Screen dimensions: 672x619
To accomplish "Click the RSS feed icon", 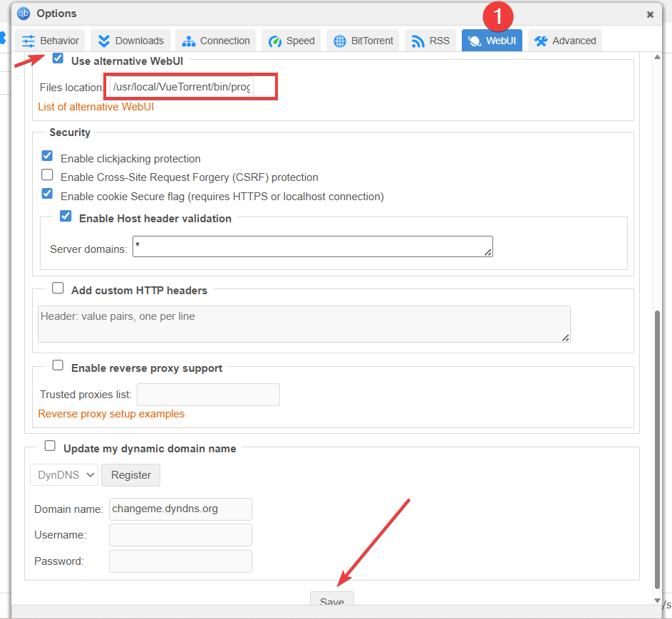I will (418, 41).
